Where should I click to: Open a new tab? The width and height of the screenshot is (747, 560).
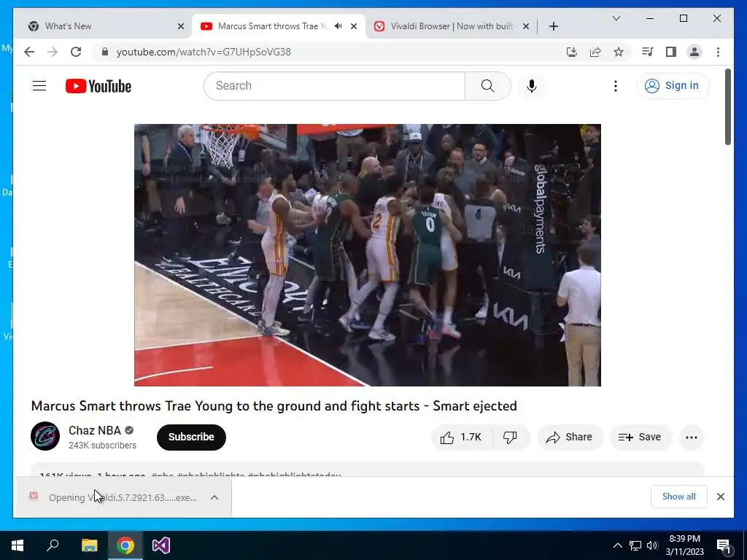click(553, 26)
